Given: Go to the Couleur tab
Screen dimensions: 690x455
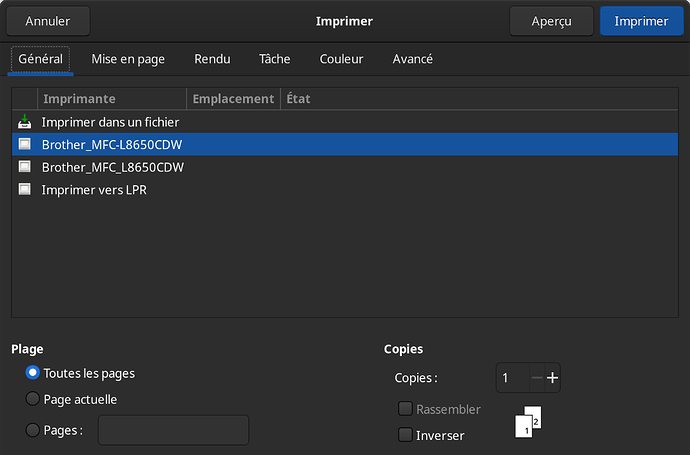Looking at the screenshot, I should point(341,59).
